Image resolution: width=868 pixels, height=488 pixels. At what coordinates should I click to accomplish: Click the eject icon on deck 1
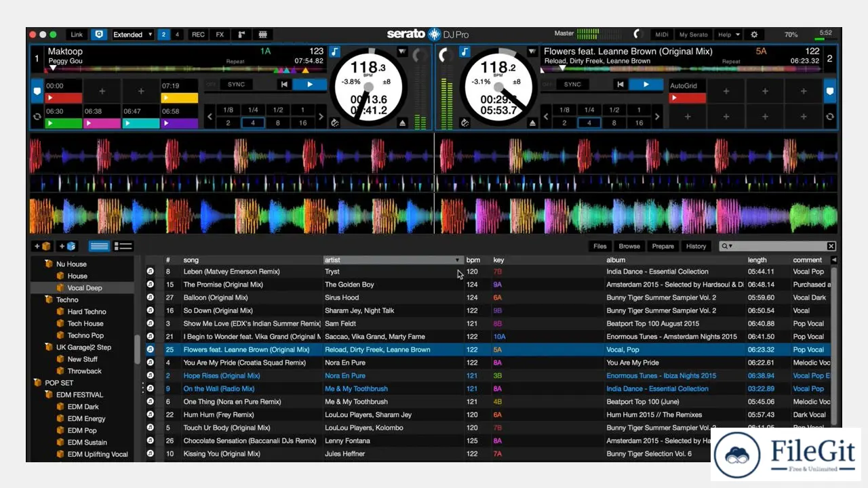point(402,123)
